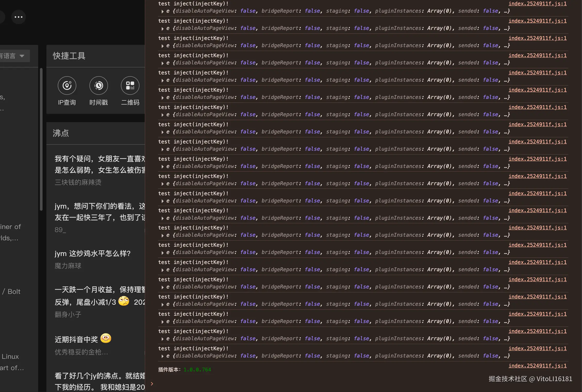
Task: Click the 快捷工具 panel title
Action: point(69,56)
